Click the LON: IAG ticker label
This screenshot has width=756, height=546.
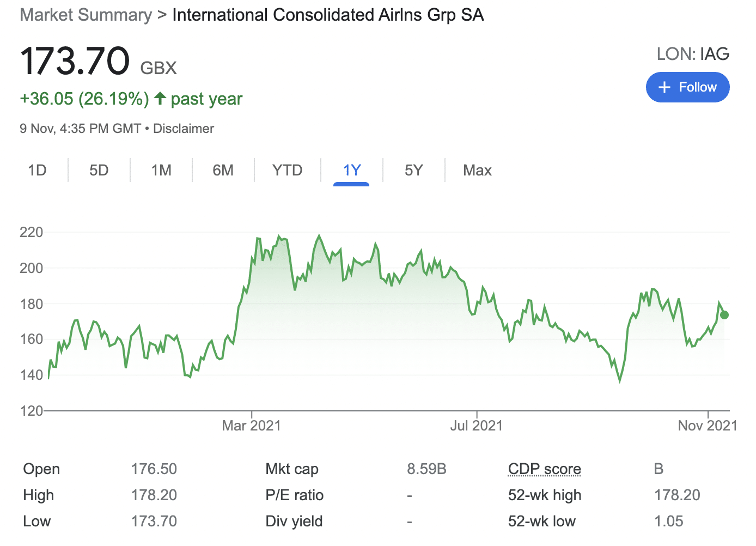tap(693, 54)
